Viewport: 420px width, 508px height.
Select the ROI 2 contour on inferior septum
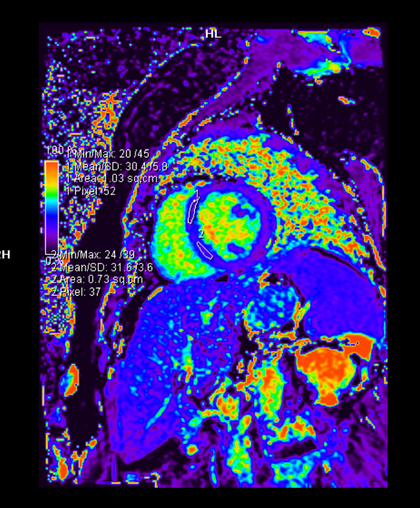(x=206, y=250)
